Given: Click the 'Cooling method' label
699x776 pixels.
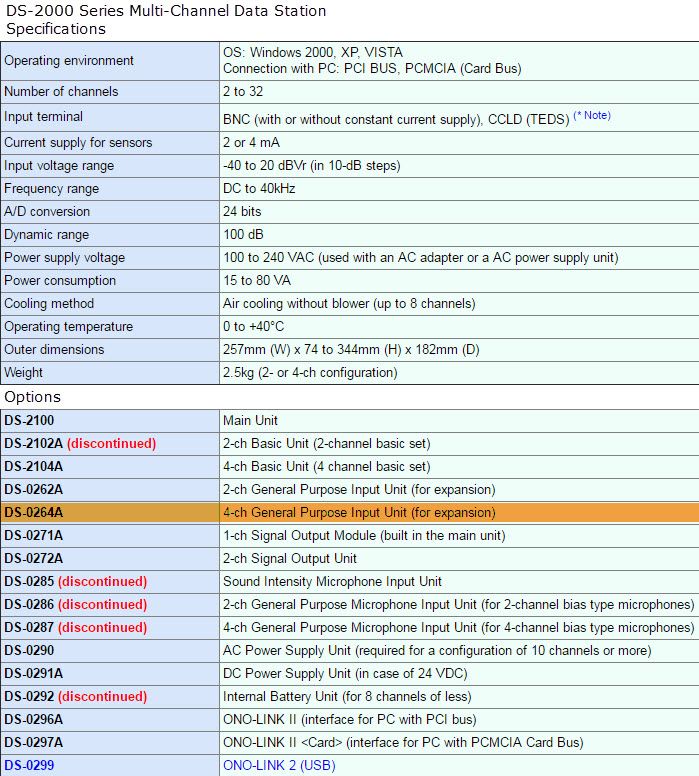Looking at the screenshot, I should (49, 303).
